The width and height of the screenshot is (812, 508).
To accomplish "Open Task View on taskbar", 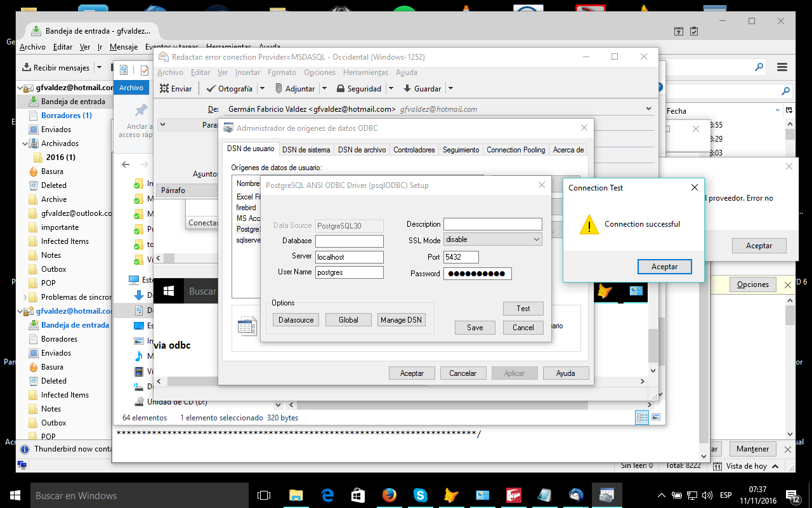I will tap(264, 495).
